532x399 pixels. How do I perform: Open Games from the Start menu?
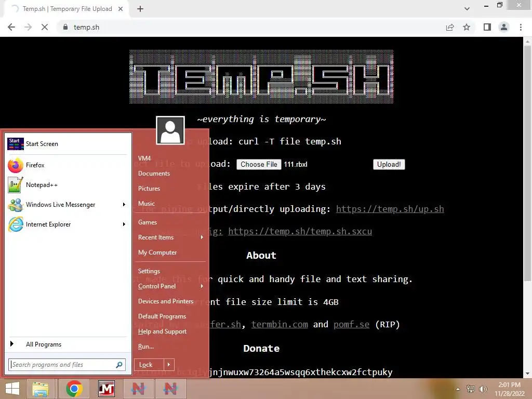point(148,222)
